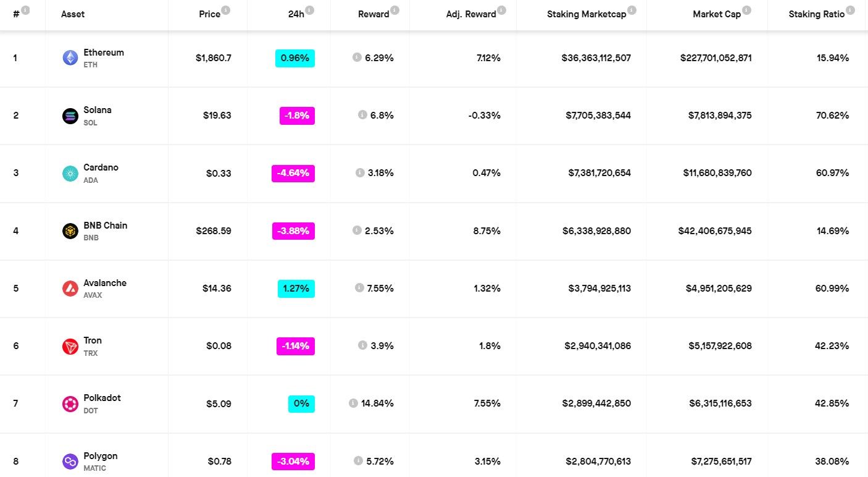Open the Solana asset name link
Viewport: 868px width, 477px height.
(98, 110)
